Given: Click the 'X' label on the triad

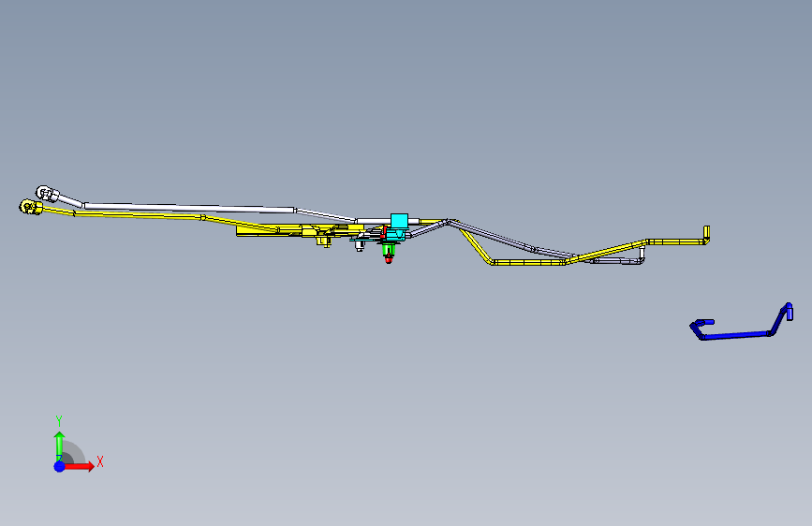Looking at the screenshot, I should [100, 461].
